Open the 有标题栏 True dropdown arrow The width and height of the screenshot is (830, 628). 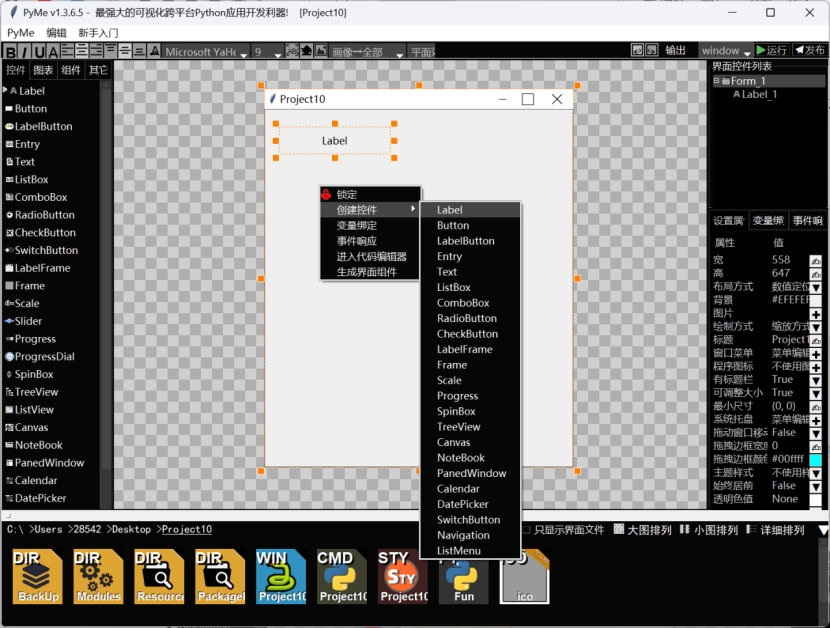[x=816, y=380]
